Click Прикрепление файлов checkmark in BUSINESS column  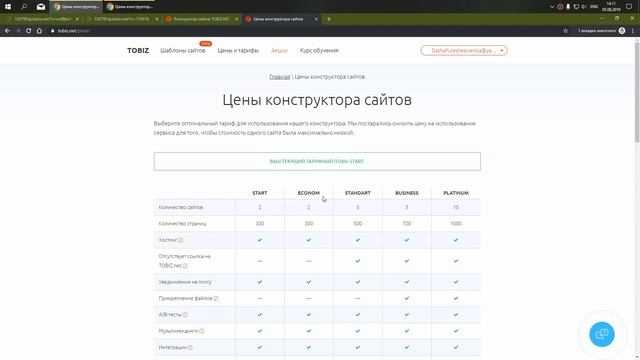tap(407, 298)
